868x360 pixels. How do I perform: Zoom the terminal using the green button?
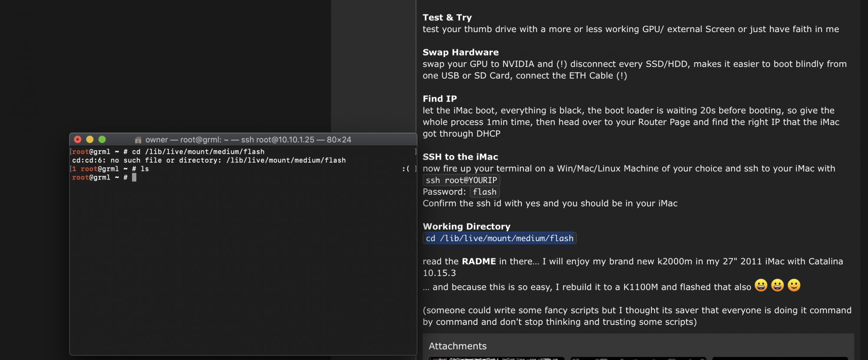click(102, 139)
